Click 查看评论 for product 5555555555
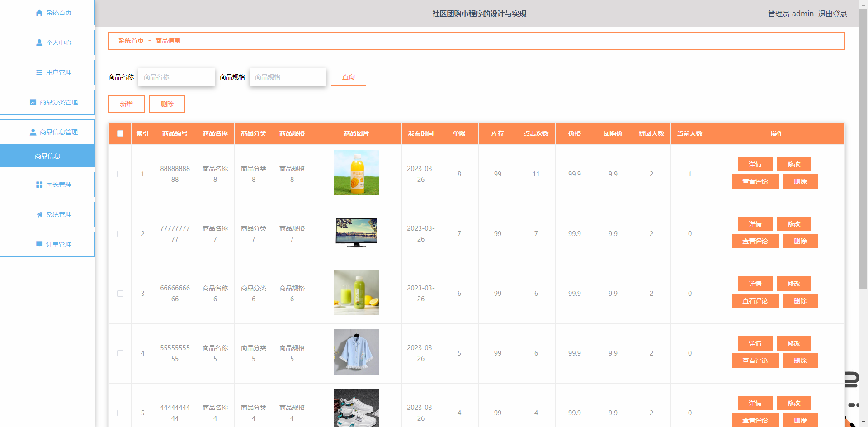 pos(755,361)
